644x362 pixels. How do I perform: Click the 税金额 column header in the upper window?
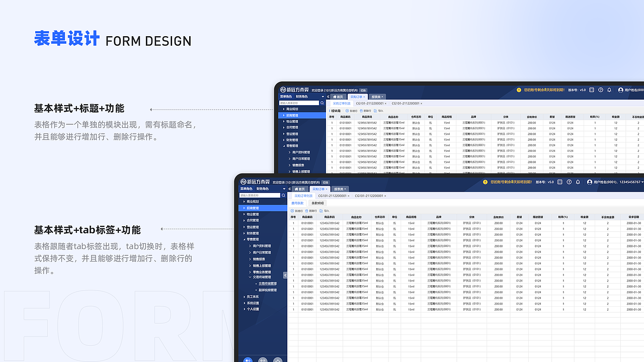point(615,117)
